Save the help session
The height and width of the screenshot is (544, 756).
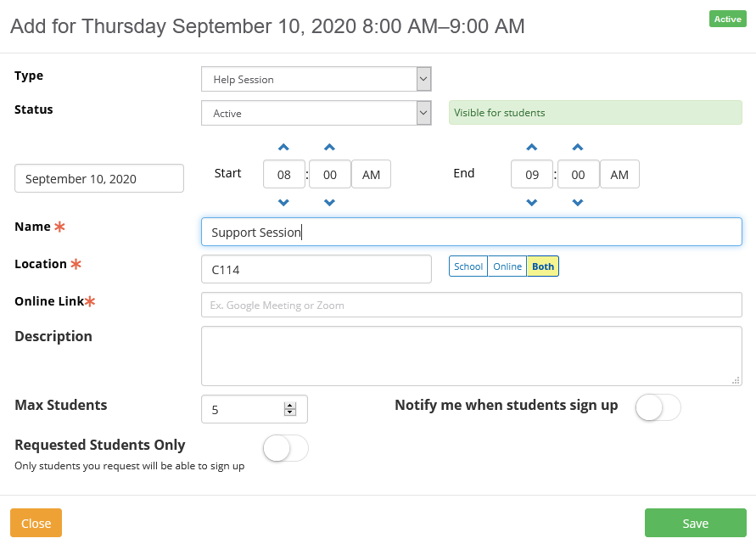point(695,524)
